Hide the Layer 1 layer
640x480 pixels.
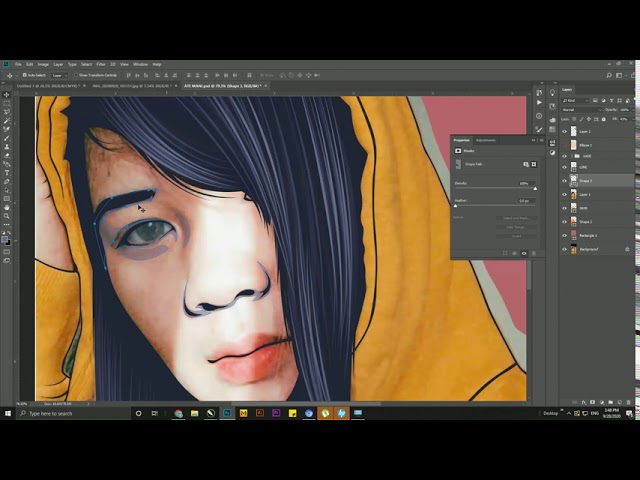tap(564, 195)
